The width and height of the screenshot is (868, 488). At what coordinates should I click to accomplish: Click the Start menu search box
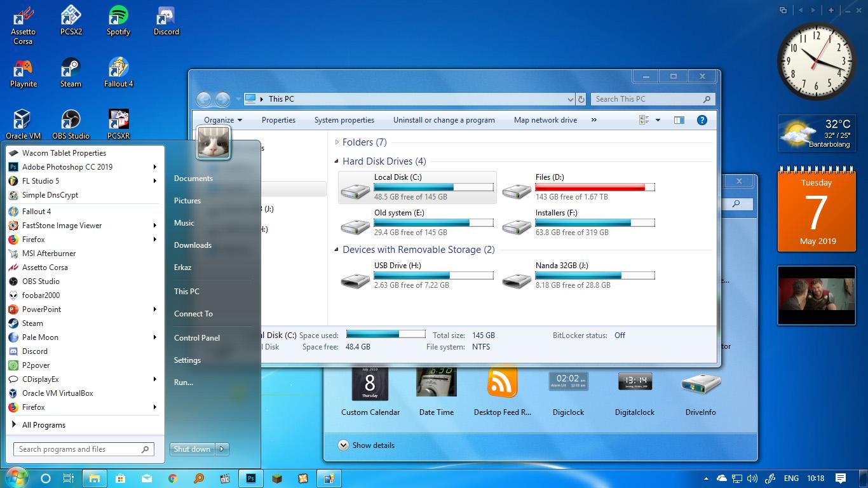click(83, 449)
